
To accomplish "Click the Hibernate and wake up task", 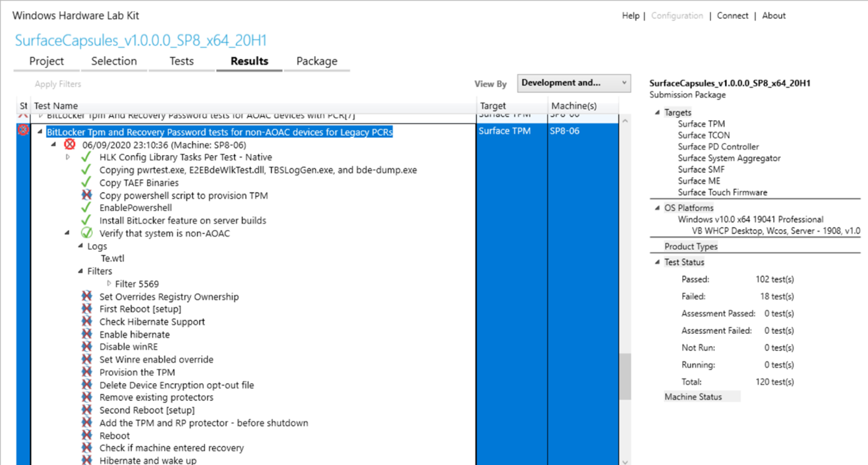I will tap(148, 460).
